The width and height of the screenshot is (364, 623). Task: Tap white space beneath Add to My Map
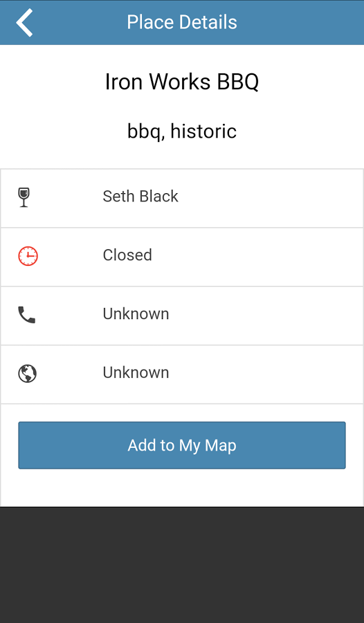[182, 487]
